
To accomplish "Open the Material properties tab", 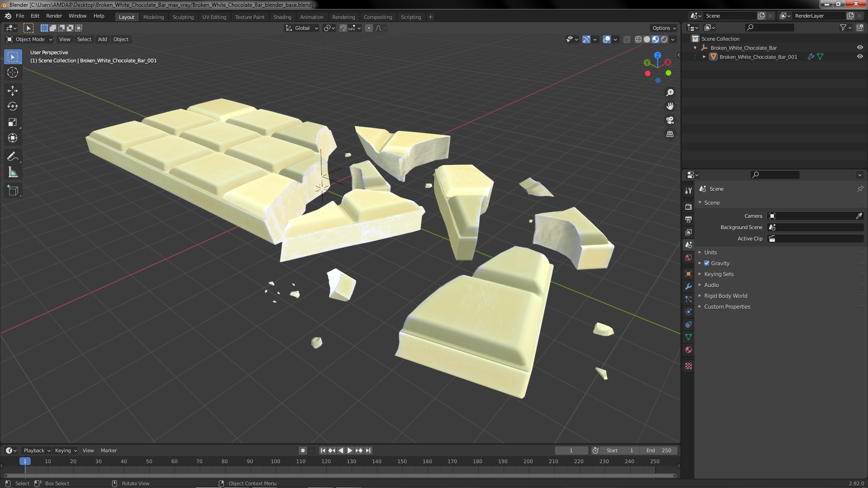I will click(x=689, y=350).
